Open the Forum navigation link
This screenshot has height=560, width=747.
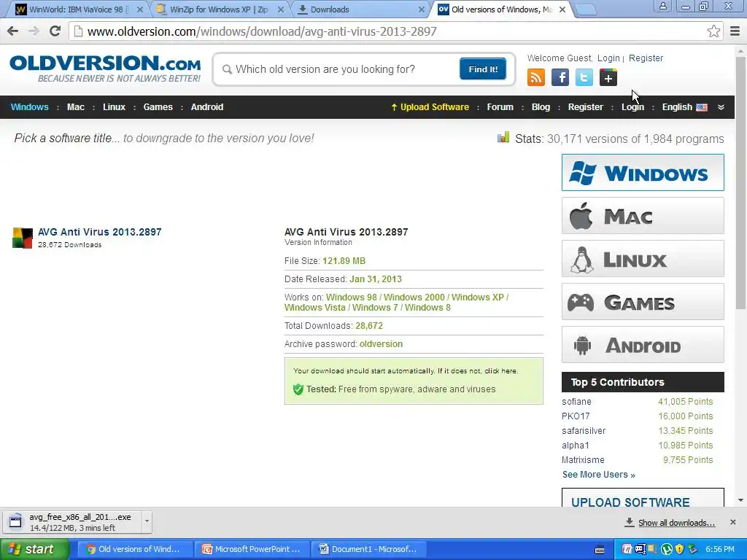point(500,107)
